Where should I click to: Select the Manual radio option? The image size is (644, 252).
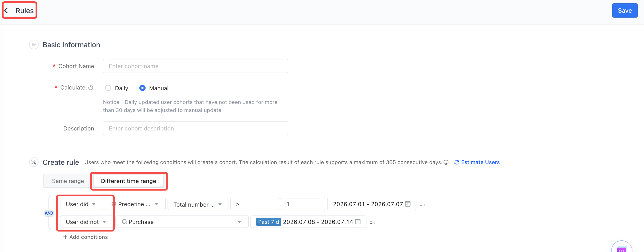142,88
